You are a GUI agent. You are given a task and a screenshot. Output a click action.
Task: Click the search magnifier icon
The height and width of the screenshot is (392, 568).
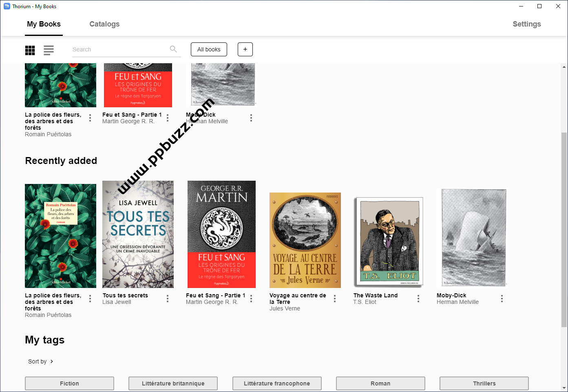[x=173, y=49]
